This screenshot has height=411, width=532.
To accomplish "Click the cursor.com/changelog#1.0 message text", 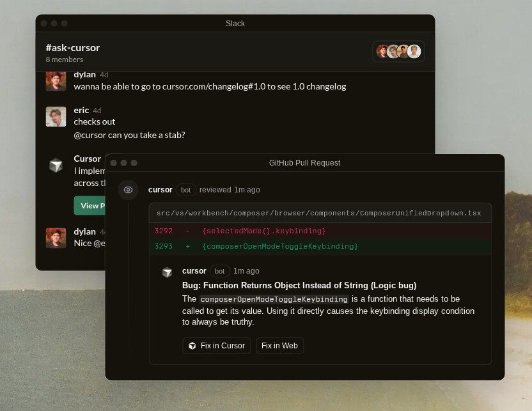I will pos(210,86).
